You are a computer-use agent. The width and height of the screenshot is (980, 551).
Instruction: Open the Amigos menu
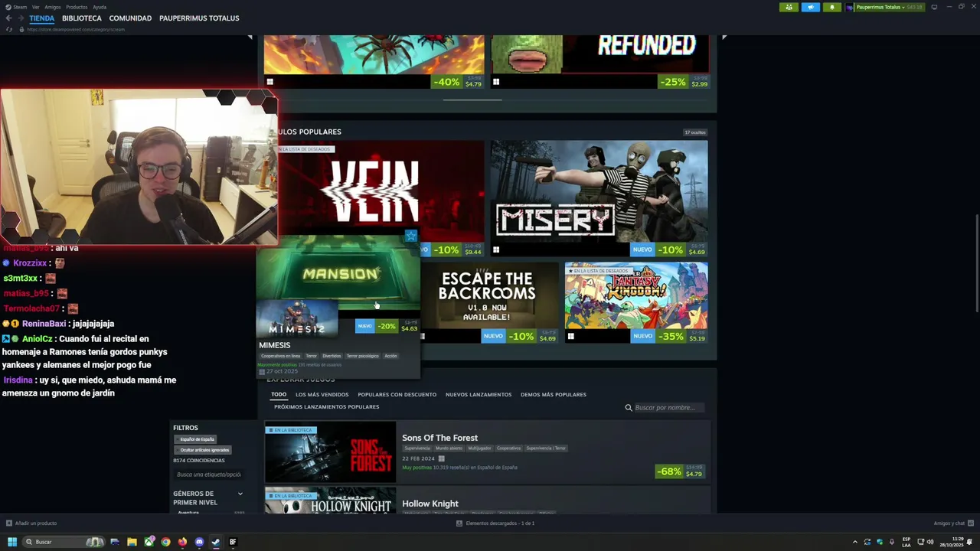click(53, 7)
